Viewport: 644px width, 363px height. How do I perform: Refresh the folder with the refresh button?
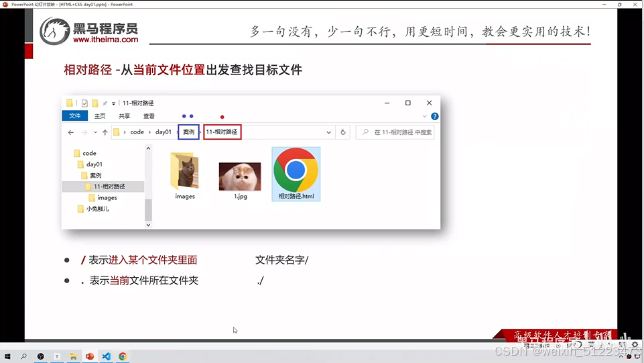click(x=343, y=132)
